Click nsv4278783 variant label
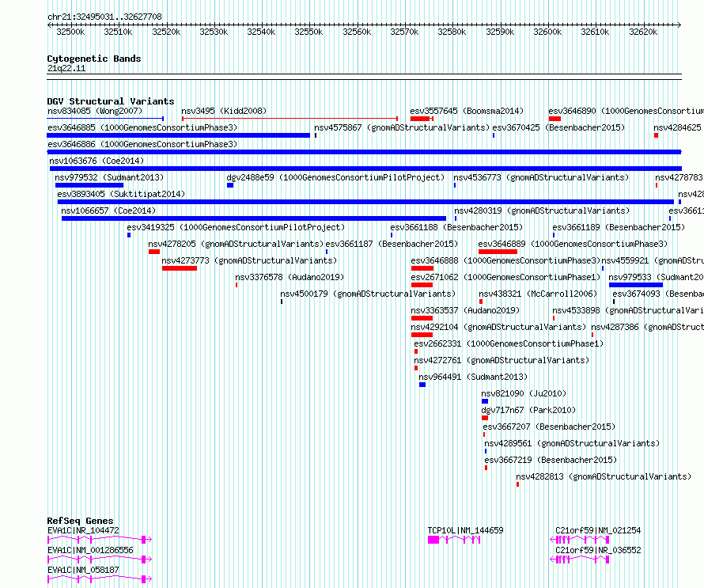 pos(679,177)
